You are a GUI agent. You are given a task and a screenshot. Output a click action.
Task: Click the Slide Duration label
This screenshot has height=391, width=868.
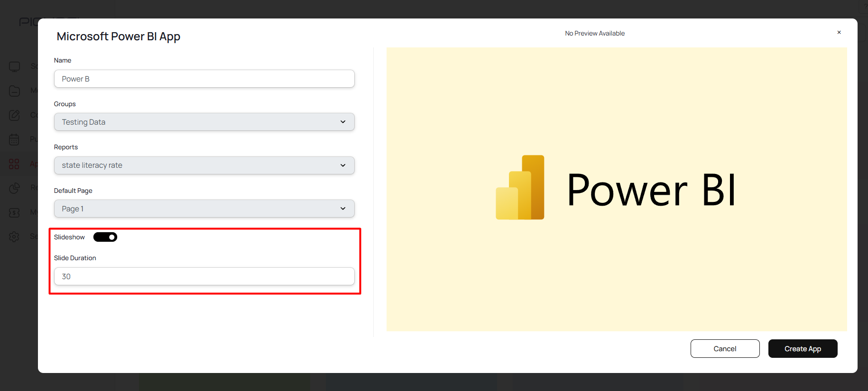pyautogui.click(x=75, y=258)
